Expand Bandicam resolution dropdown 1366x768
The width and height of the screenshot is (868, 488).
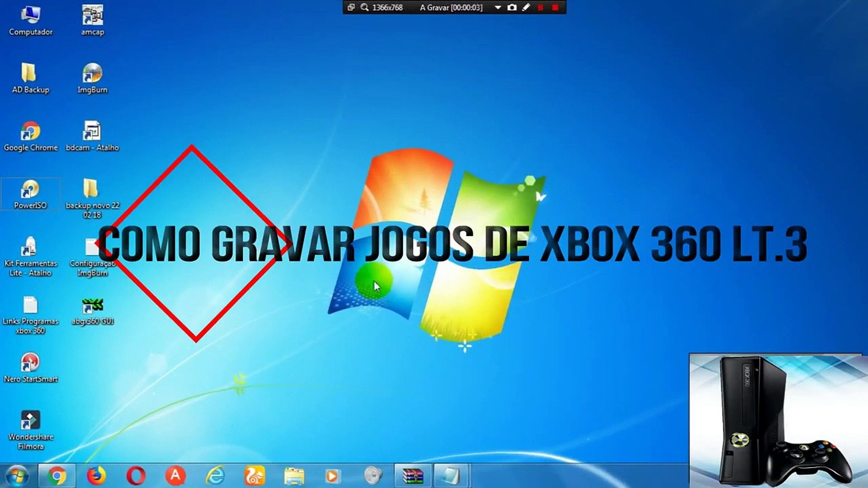pos(388,8)
